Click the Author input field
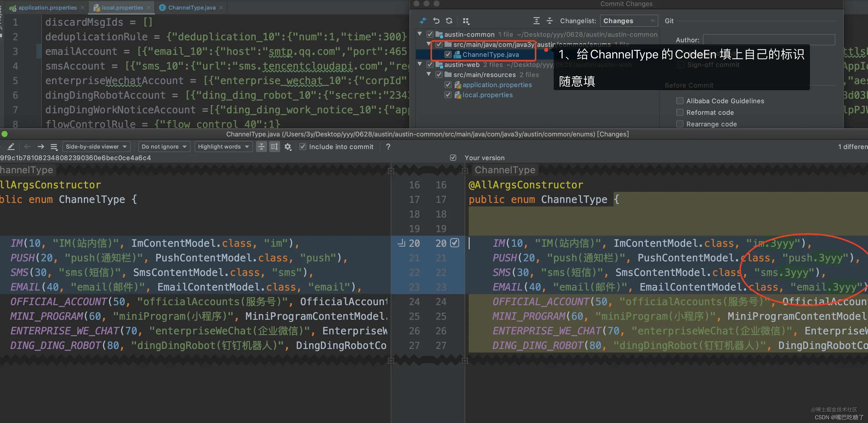 769,40
